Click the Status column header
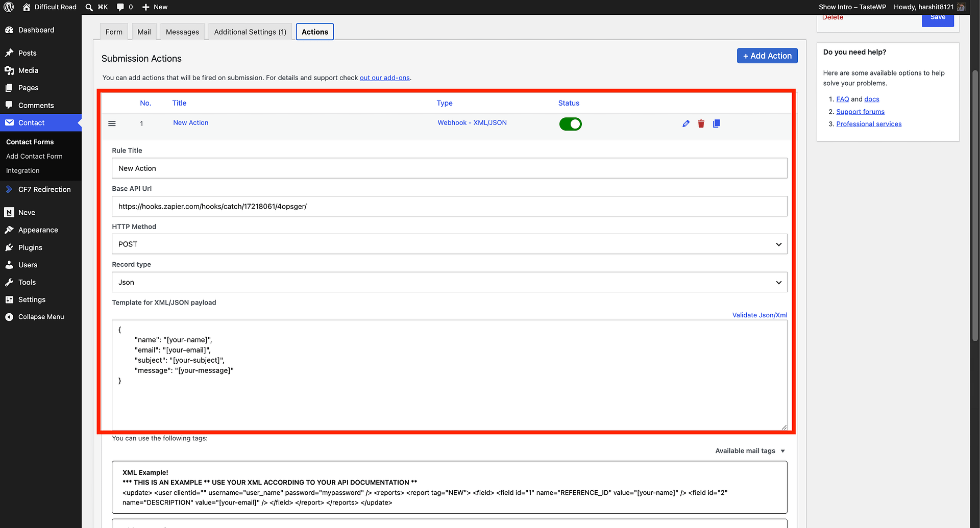 (569, 103)
